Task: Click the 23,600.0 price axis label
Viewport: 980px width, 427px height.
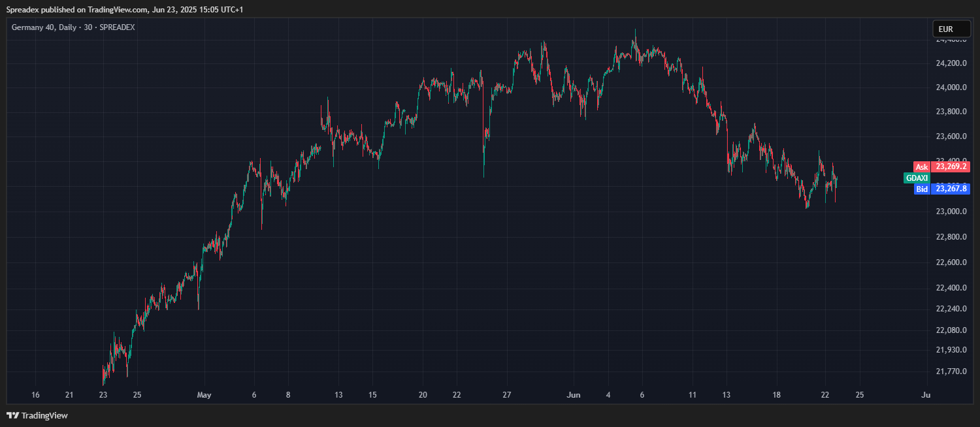Action: click(951, 137)
